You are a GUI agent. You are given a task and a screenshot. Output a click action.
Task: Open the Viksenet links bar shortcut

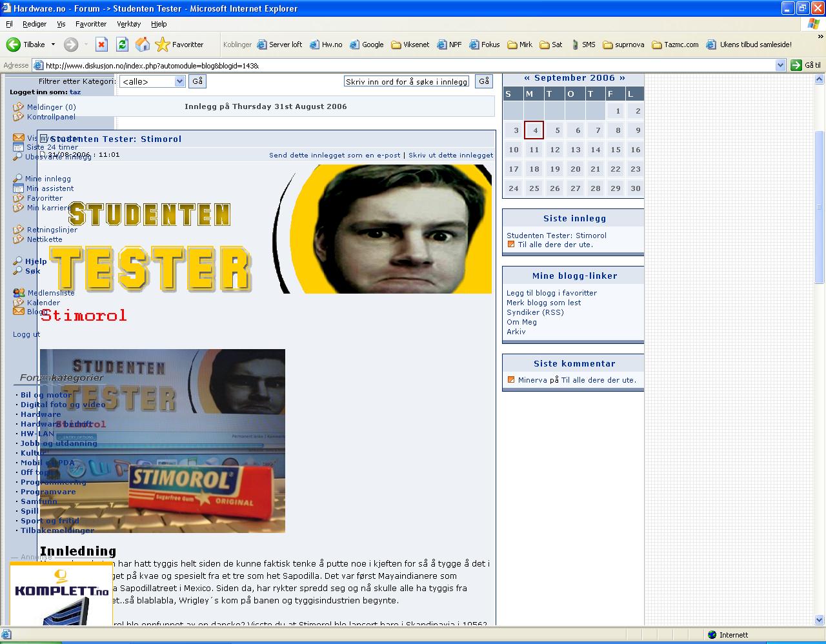(410, 45)
